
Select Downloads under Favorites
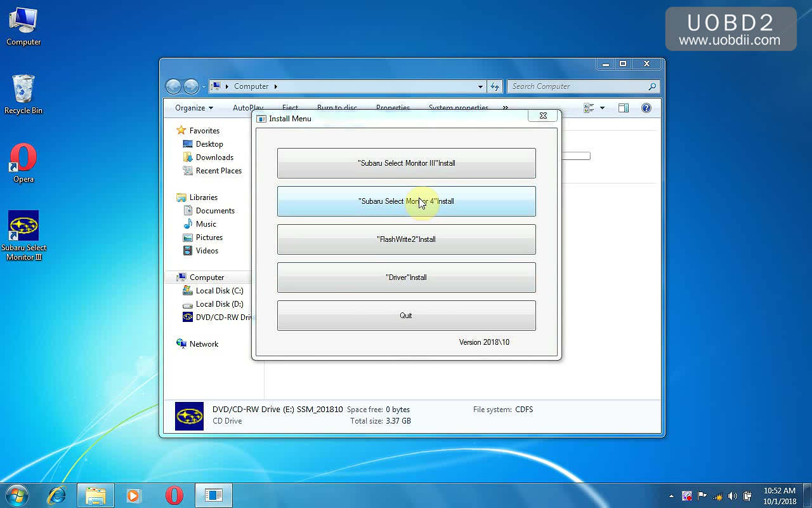[214, 157]
